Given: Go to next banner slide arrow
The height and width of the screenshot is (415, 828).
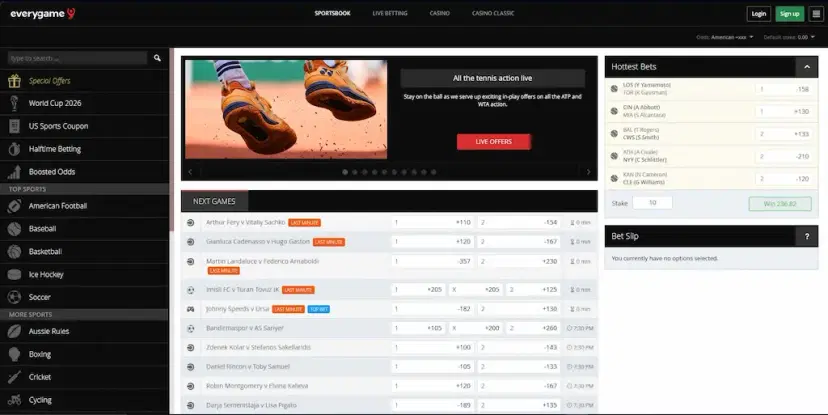Looking at the screenshot, I should pyautogui.click(x=588, y=172).
